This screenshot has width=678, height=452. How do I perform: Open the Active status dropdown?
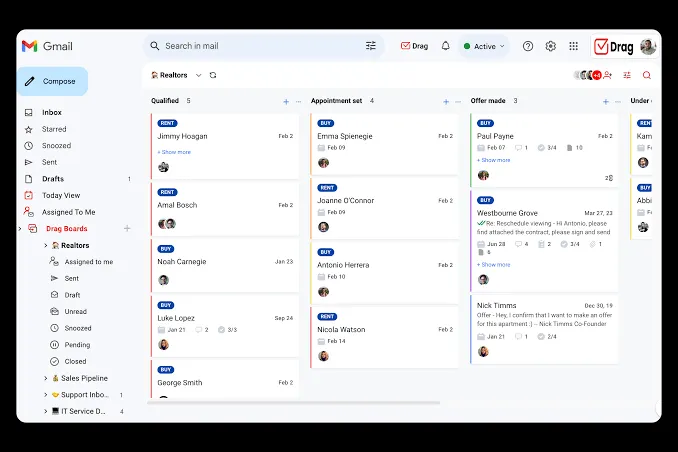click(x=484, y=46)
